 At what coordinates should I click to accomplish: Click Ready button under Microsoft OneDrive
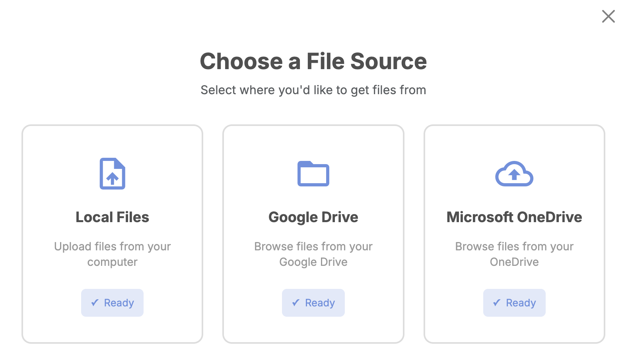(514, 303)
